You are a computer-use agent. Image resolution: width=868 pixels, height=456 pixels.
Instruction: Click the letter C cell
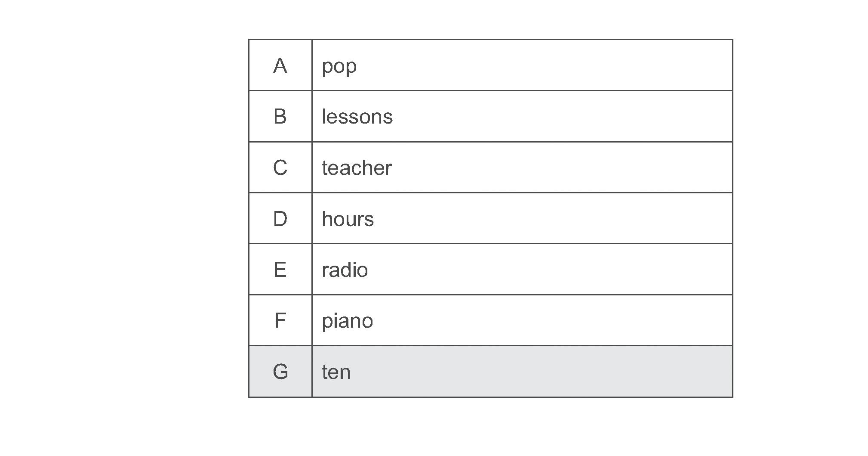280,168
